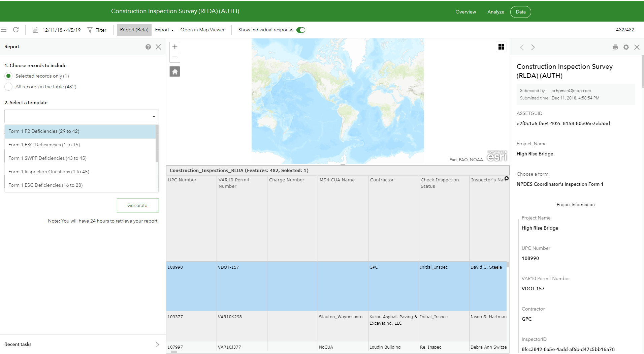Open the Export dropdown menu

(x=164, y=30)
